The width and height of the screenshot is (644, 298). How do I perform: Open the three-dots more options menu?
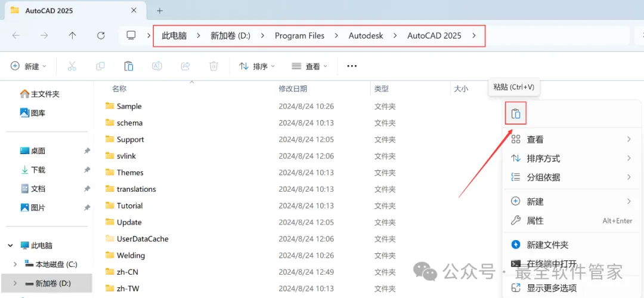(352, 66)
